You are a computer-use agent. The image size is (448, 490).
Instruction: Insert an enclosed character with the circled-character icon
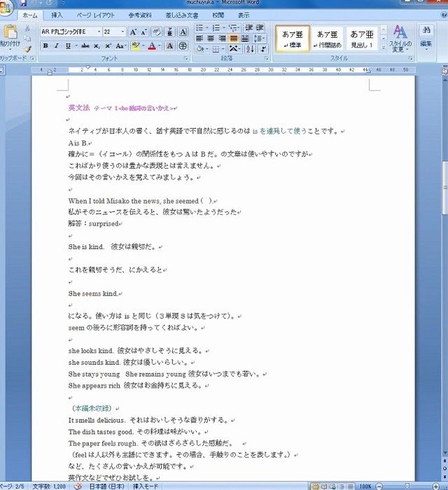(183, 46)
